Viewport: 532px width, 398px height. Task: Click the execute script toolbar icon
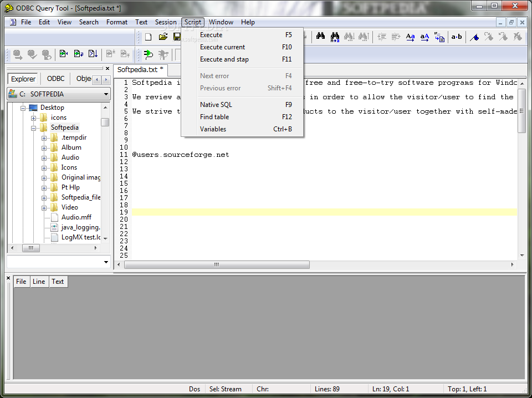(64, 54)
